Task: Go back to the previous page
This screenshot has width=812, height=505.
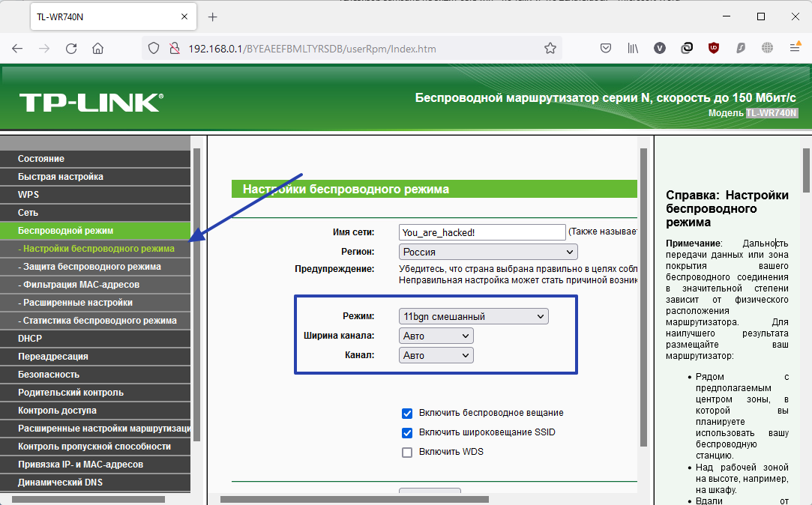Action: (17, 49)
